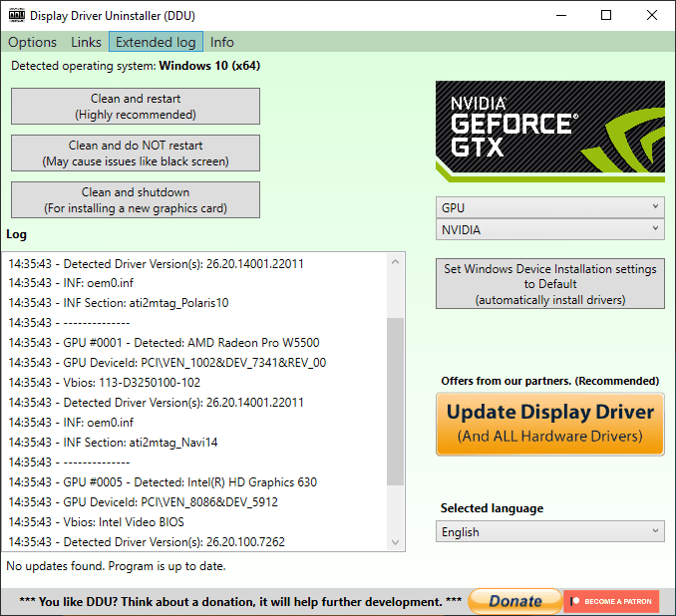
Task: Click Clean and shutdown button
Action: (136, 200)
